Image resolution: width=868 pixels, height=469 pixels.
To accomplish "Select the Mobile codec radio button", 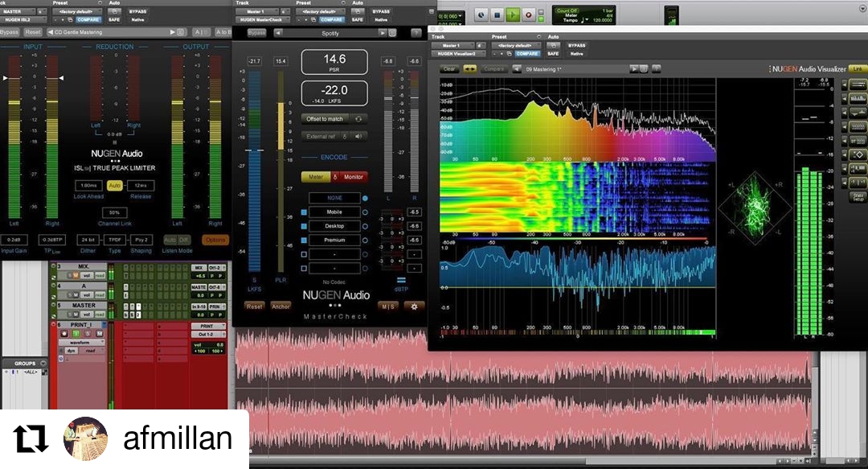I will tap(365, 212).
